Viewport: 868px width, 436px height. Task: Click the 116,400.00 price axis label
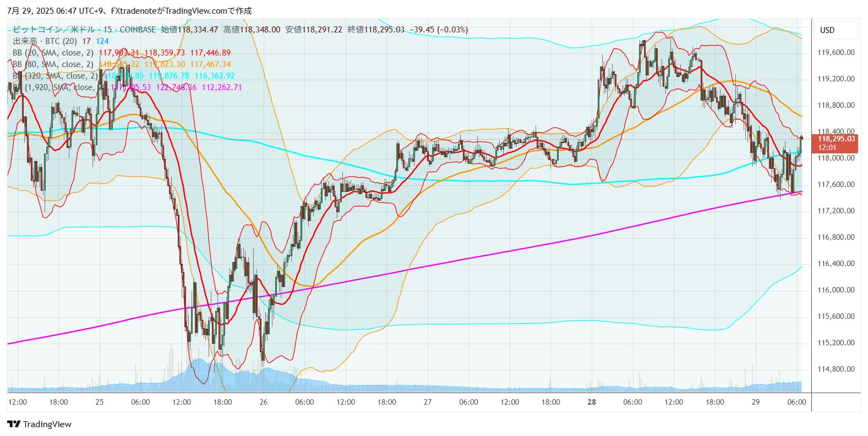pos(836,264)
